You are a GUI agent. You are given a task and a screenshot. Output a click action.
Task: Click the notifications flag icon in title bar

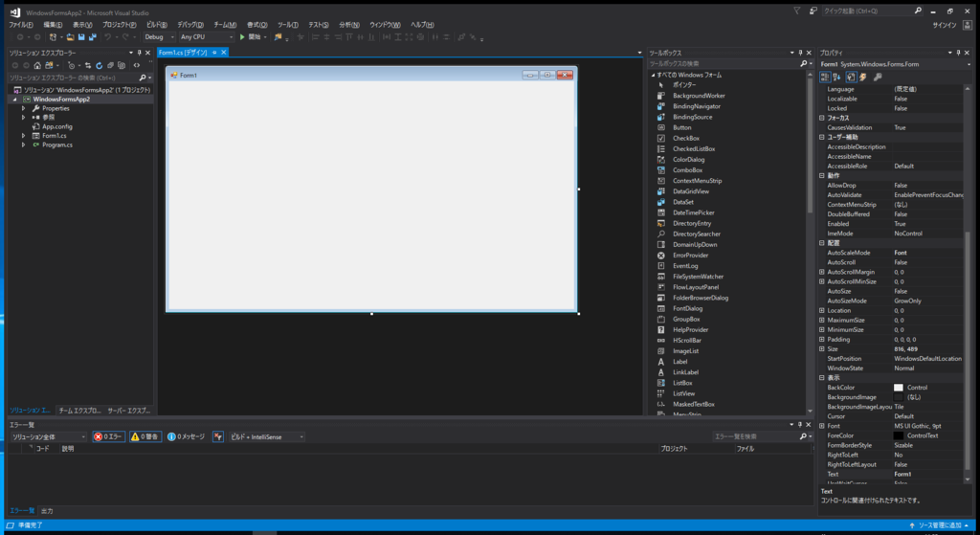pyautogui.click(x=797, y=11)
